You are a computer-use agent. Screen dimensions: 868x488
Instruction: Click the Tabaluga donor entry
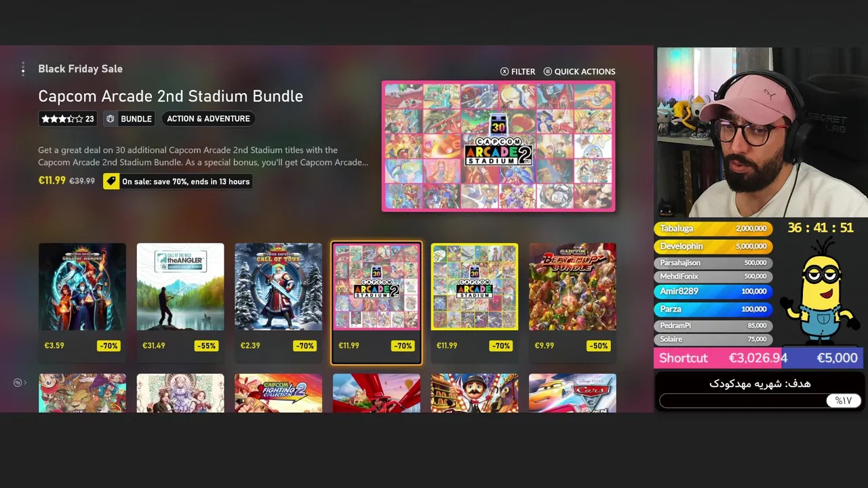click(713, 228)
